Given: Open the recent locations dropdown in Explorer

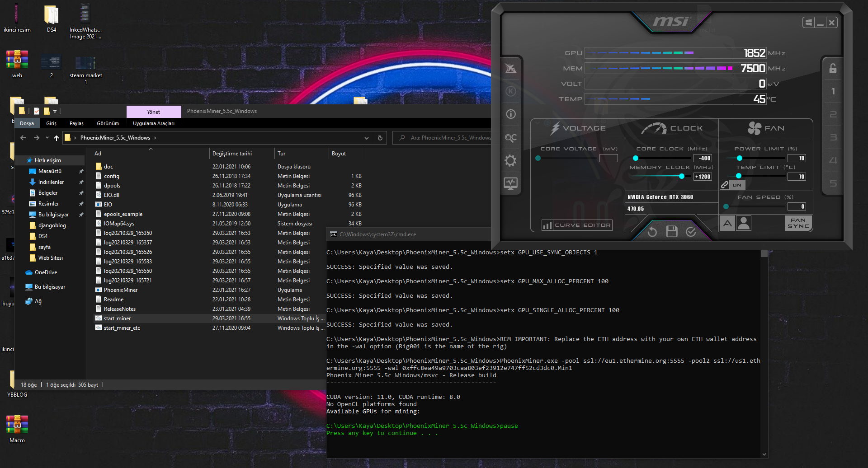Looking at the screenshot, I should point(47,138).
